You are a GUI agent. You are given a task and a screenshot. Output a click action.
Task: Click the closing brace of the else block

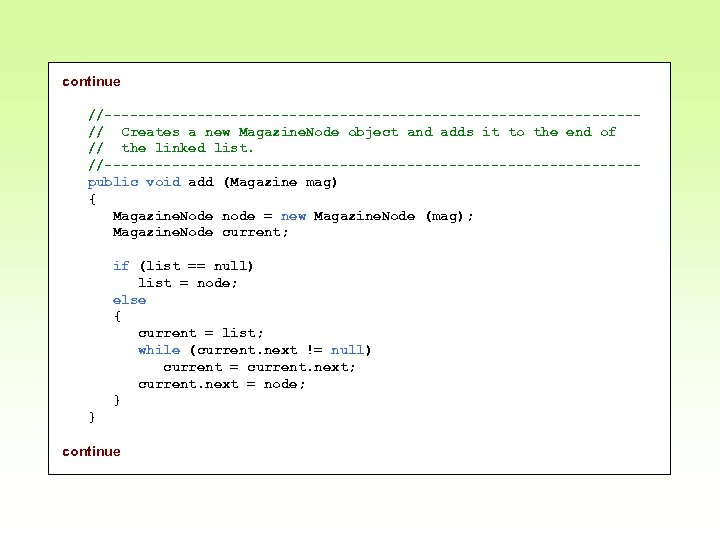coord(117,400)
